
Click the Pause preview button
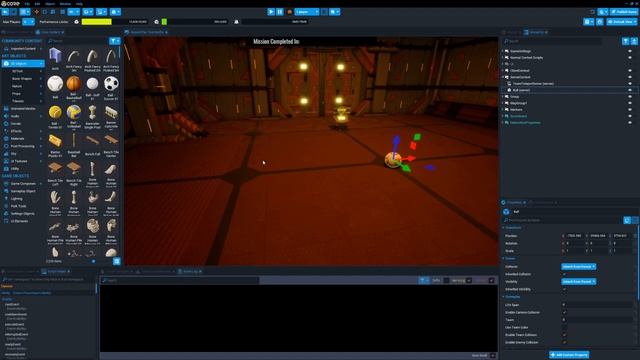(280, 12)
